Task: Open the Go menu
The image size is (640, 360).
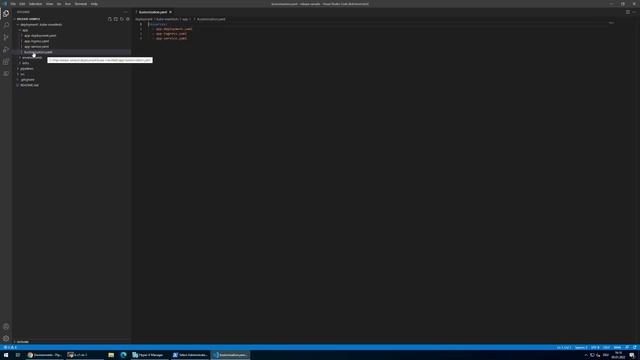Action: (59, 4)
